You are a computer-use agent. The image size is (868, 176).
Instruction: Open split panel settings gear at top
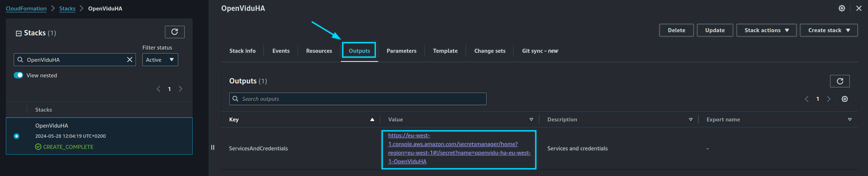[x=842, y=8]
